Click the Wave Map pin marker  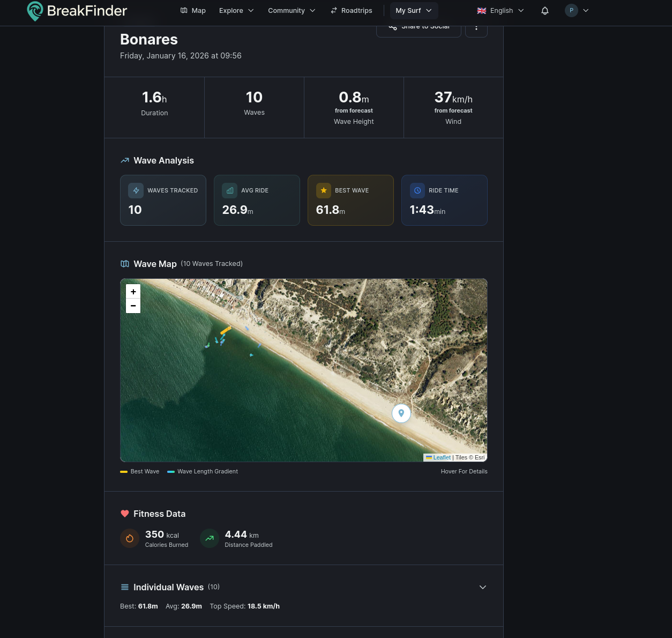click(401, 413)
